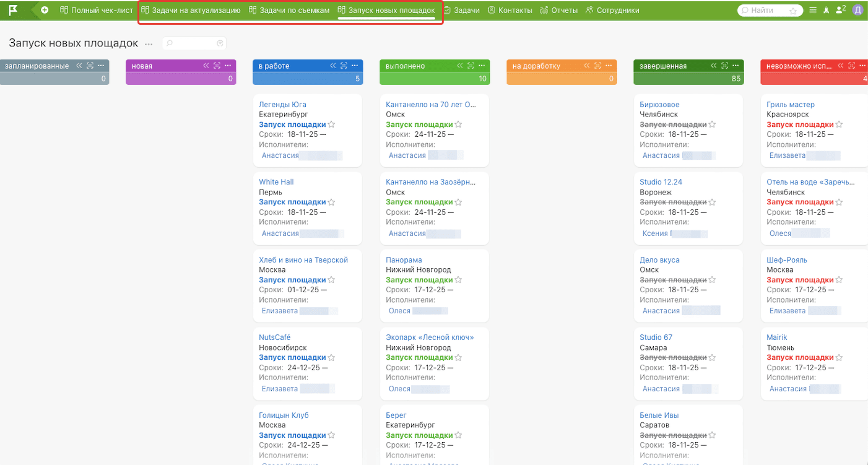The width and height of the screenshot is (868, 465).
Task: Collapse the 'новая' column using its chevrons
Action: (206, 66)
